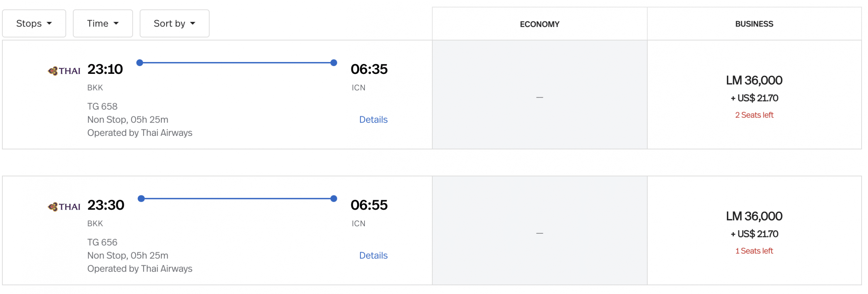868x294 pixels.
Task: Click the arrival dot on TG 656 route line
Action: (x=334, y=198)
